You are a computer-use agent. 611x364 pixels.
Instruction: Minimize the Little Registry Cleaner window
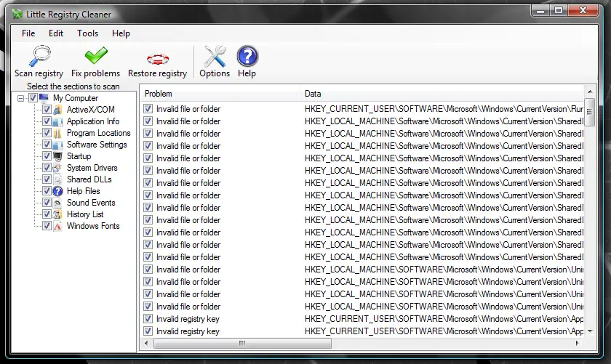click(x=540, y=10)
